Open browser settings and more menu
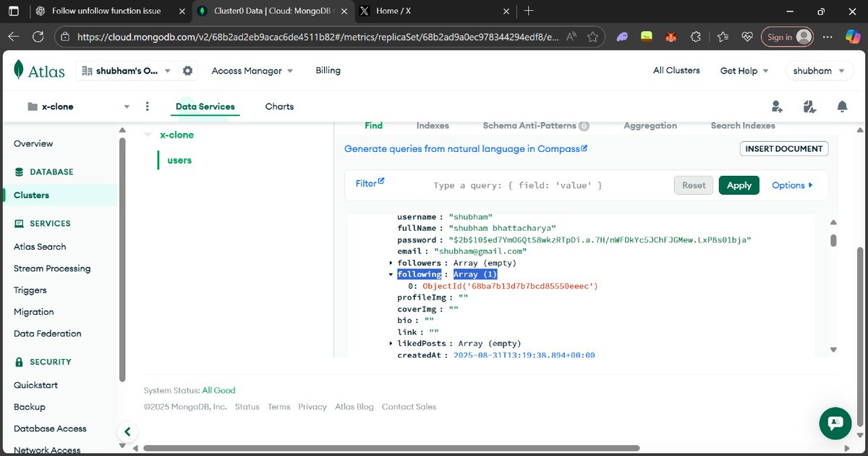 [826, 37]
